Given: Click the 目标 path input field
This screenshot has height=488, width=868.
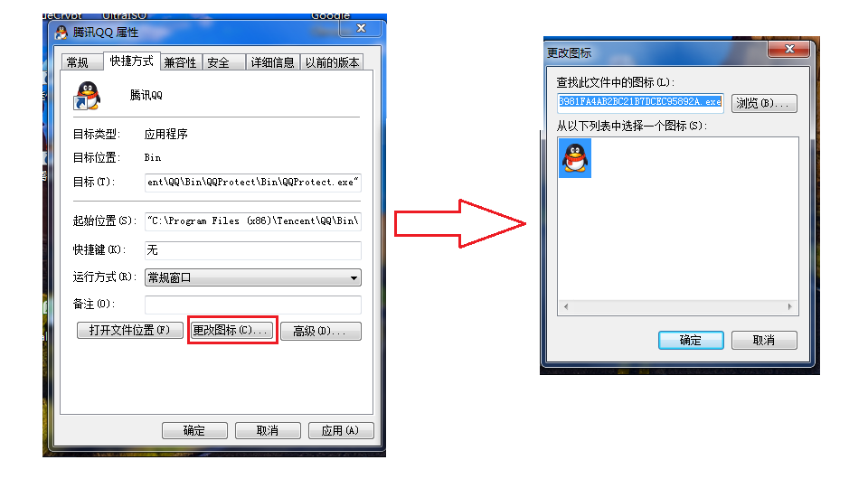Looking at the screenshot, I should 253,182.
